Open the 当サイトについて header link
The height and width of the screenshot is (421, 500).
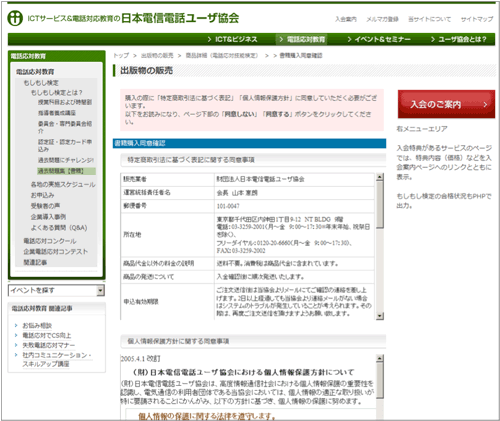pyautogui.click(x=430, y=19)
